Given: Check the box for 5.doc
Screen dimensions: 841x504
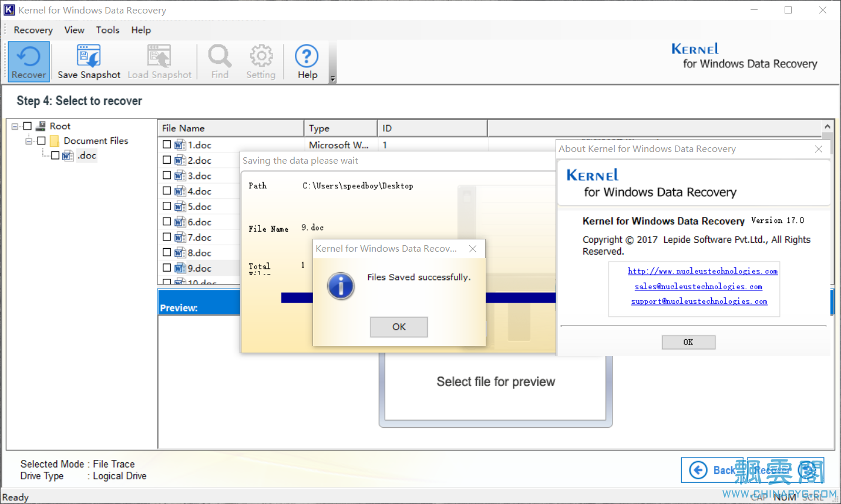Looking at the screenshot, I should coord(167,206).
